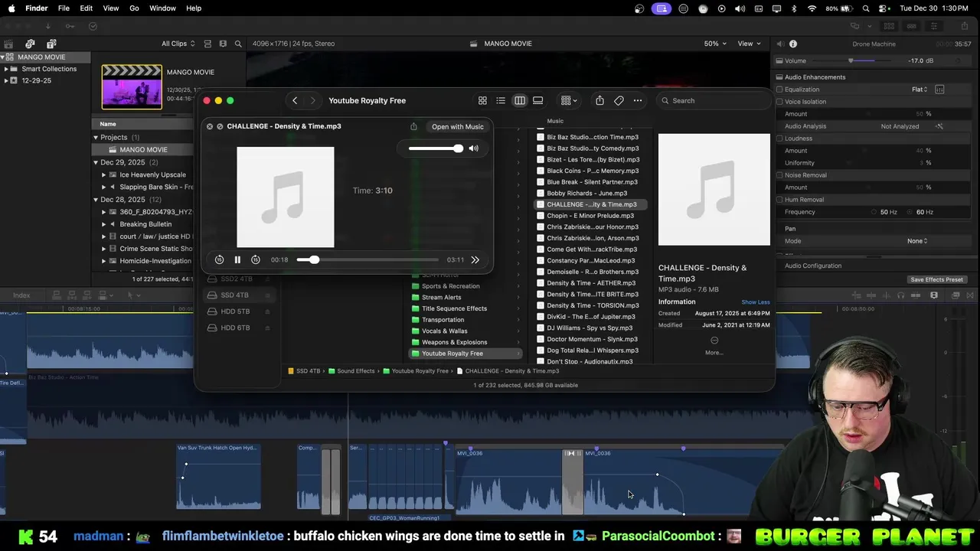Viewport: 980px width, 551px height.
Task: Switch Finder to column view
Action: click(x=520, y=100)
